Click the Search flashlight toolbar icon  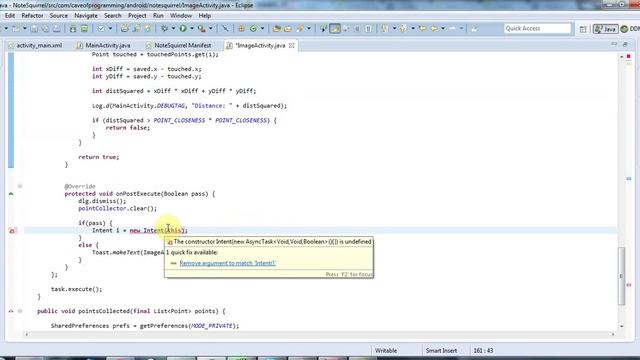pyautogui.click(x=300, y=29)
